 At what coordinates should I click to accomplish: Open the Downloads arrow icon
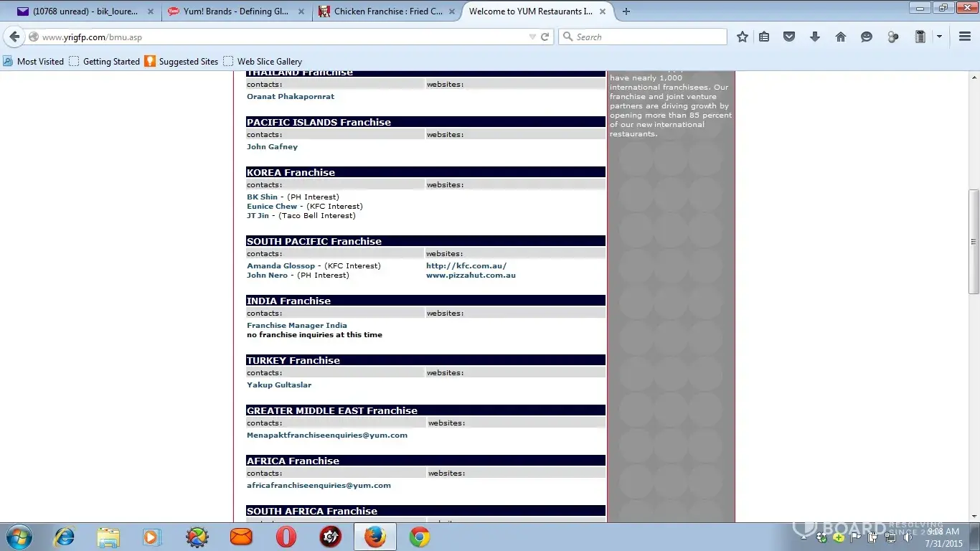[815, 37]
